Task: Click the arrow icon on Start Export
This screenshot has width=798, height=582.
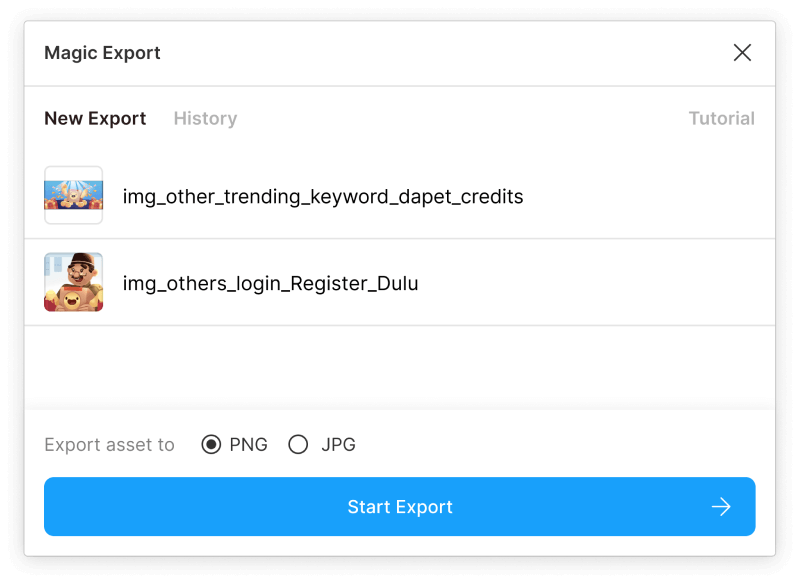Action: [x=721, y=507]
